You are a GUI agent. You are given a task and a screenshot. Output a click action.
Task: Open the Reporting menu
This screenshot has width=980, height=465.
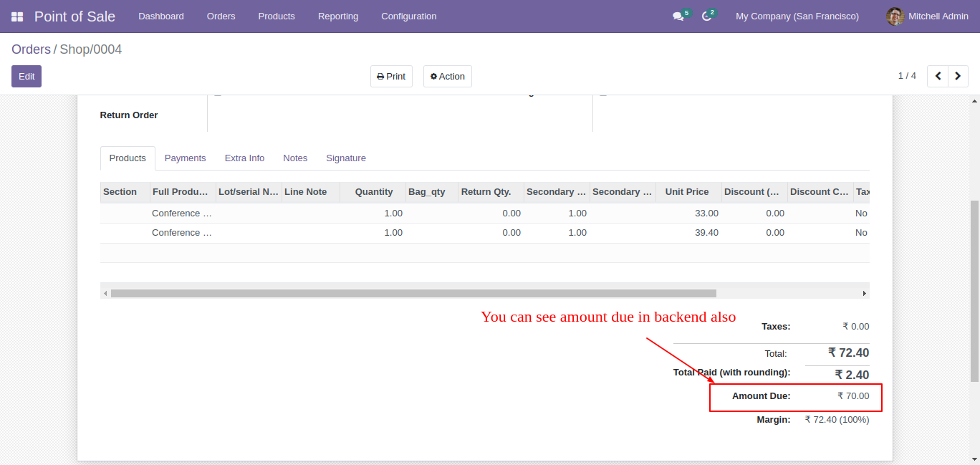click(337, 16)
